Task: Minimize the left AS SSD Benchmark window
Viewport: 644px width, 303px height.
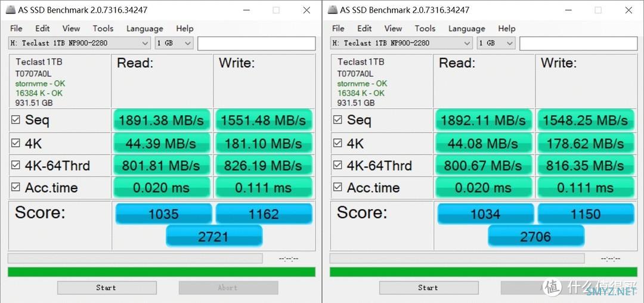Action: 246,10
